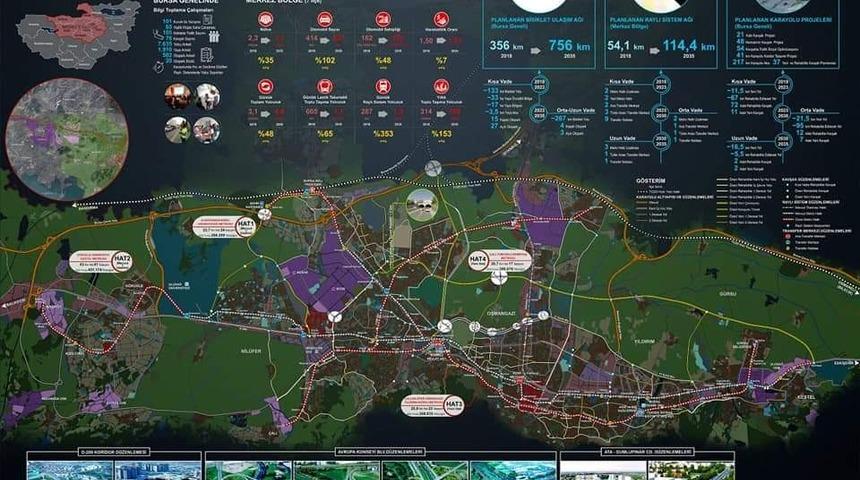This screenshot has height=480, width=860.
Task: Click the 114,4 km planned rail value
Action: tap(689, 46)
